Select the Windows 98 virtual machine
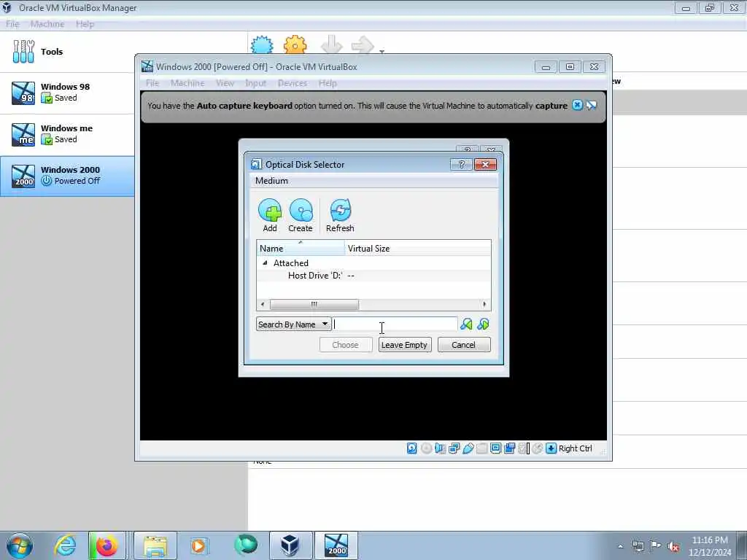This screenshot has width=747, height=560. click(x=67, y=93)
